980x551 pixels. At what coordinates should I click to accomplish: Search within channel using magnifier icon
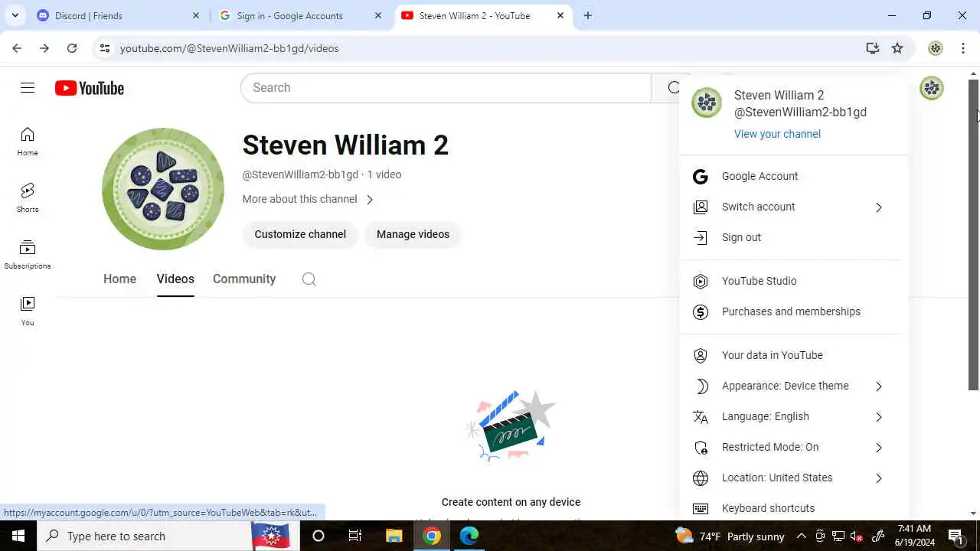click(x=309, y=279)
